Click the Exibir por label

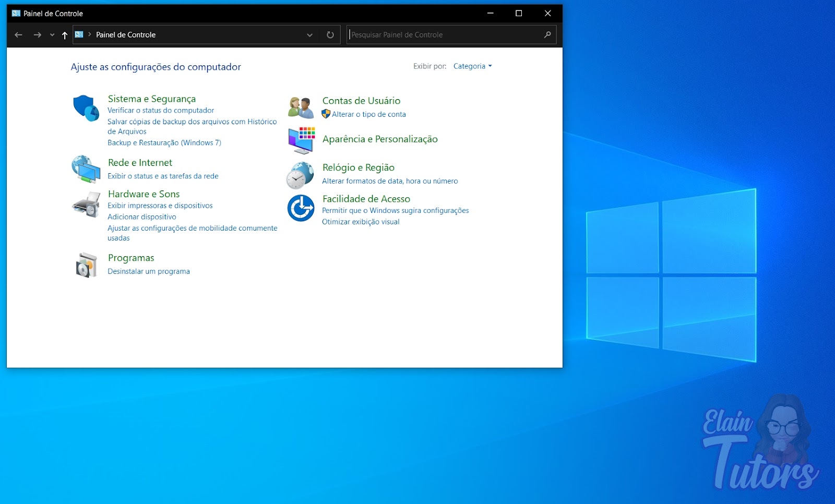[430, 66]
